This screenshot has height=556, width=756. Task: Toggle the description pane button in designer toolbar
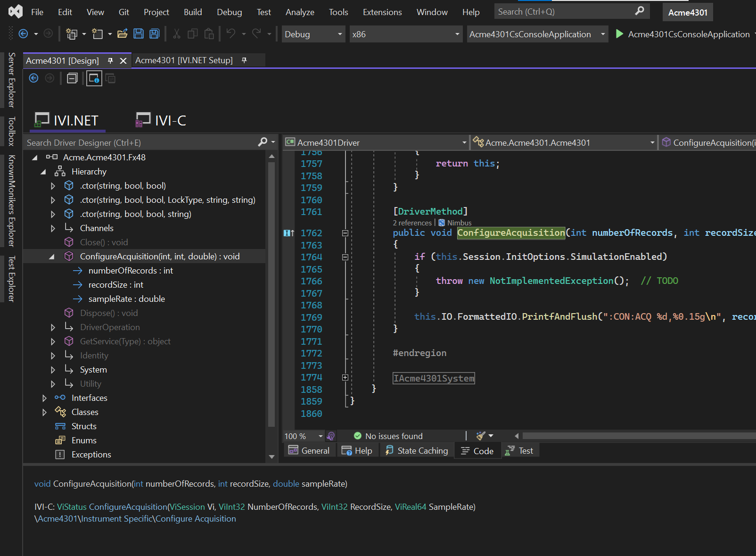pos(94,78)
